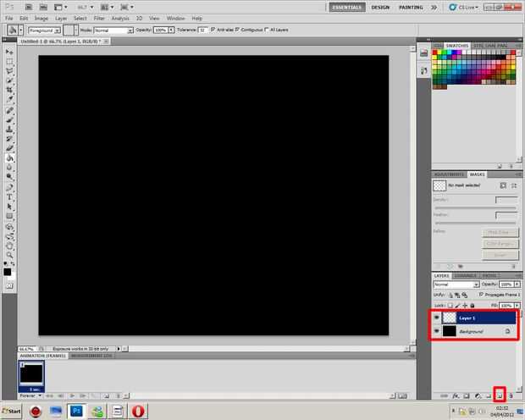
Task: Select the Zoom tool in the toolbox
Action: (9, 255)
